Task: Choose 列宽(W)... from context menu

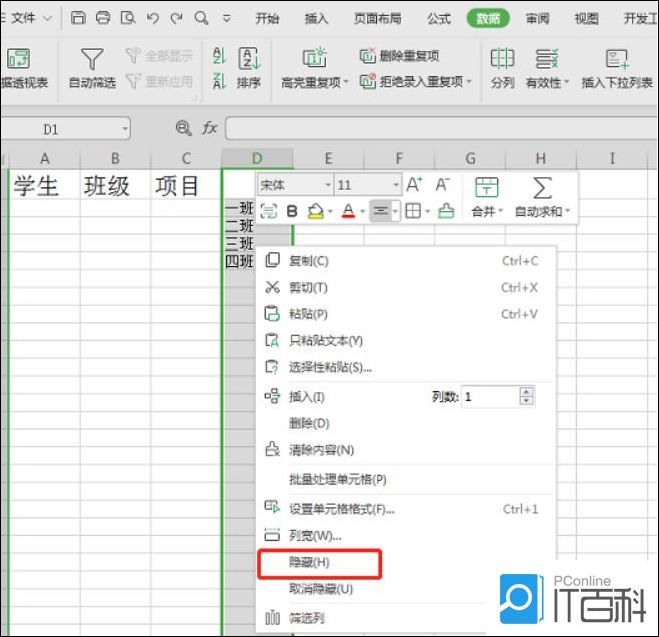Action: coord(406,535)
